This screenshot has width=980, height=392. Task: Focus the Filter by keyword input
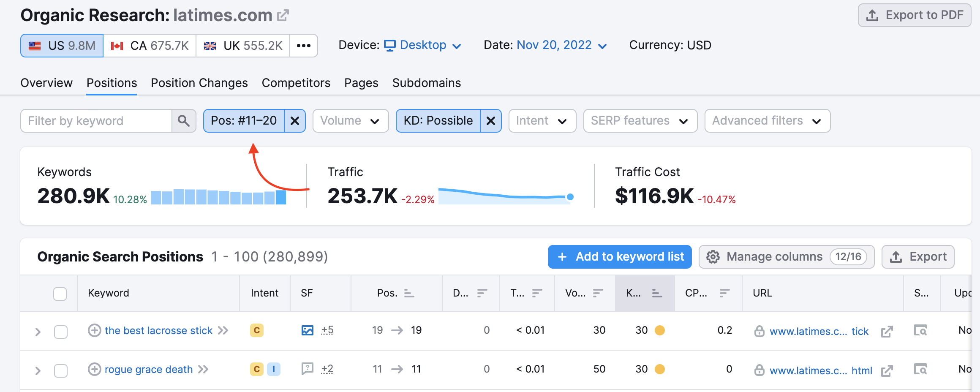click(x=96, y=121)
